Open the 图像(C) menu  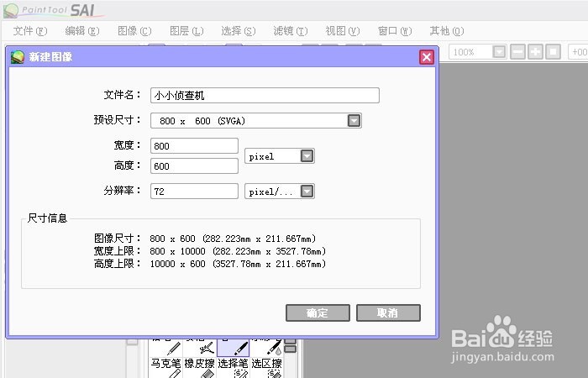(x=134, y=31)
